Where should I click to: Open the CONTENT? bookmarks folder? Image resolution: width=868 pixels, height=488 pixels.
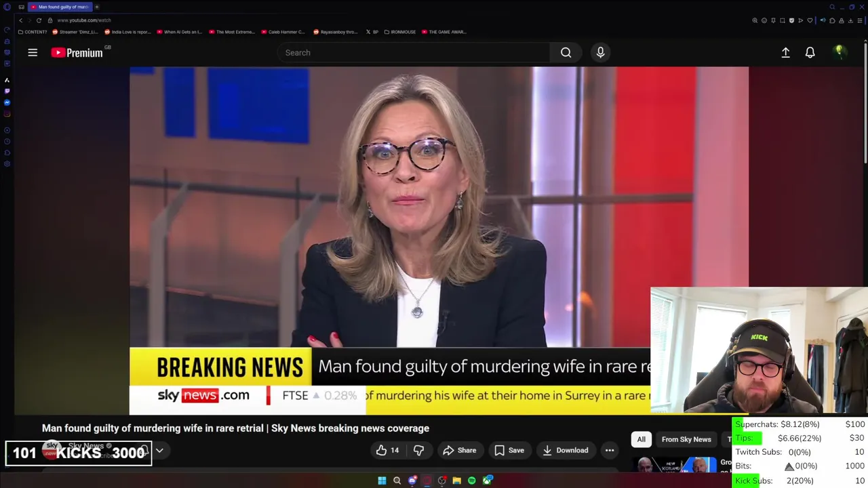(33, 32)
